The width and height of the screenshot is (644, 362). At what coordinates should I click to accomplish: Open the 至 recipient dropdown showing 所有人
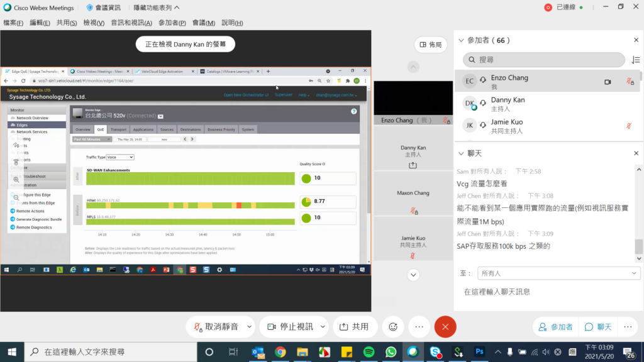pyautogui.click(x=558, y=273)
